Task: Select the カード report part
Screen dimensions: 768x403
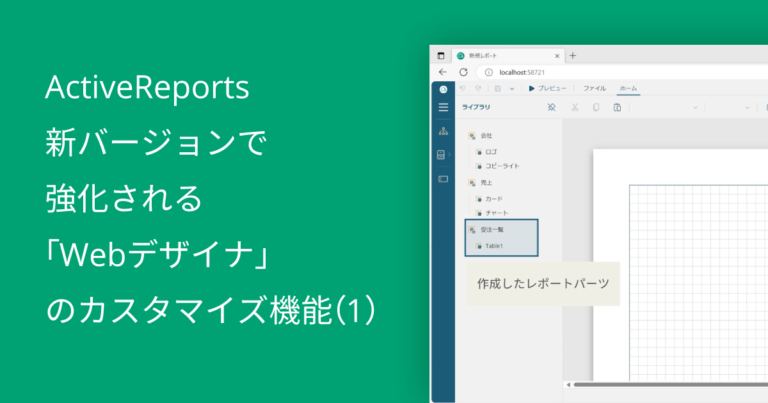Action: tap(494, 199)
